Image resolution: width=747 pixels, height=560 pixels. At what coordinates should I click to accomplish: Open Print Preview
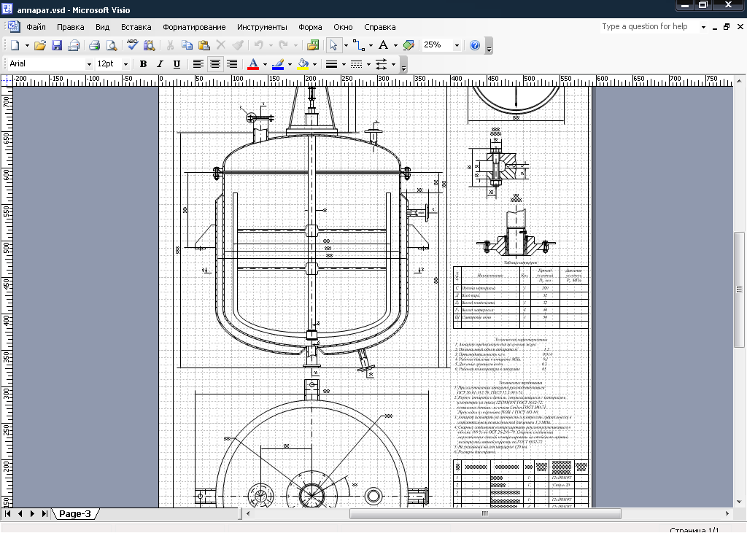[x=112, y=45]
